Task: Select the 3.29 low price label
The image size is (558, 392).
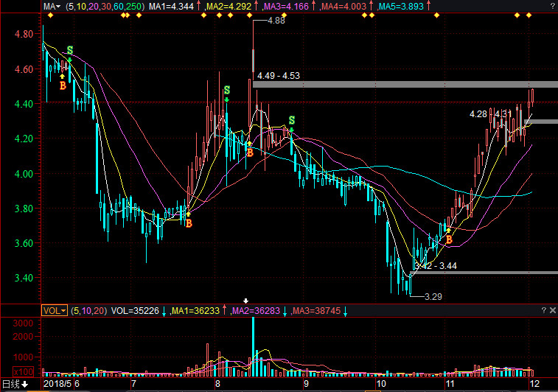Action: click(433, 296)
